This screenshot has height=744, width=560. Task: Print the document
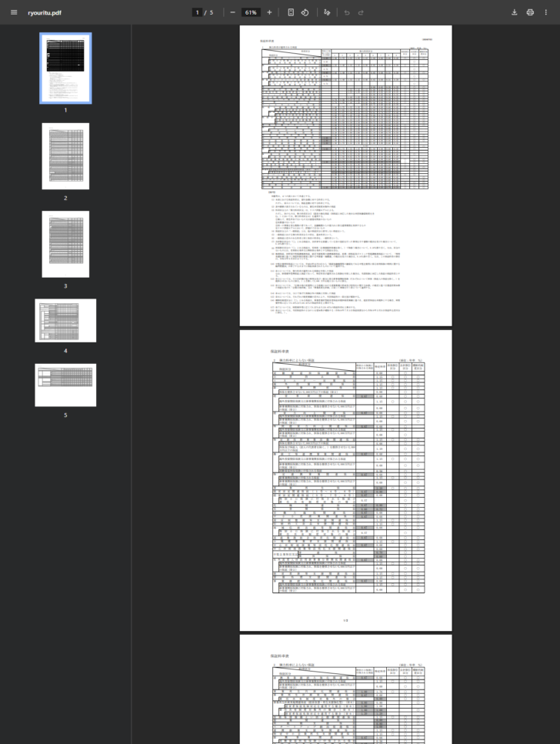click(x=530, y=12)
